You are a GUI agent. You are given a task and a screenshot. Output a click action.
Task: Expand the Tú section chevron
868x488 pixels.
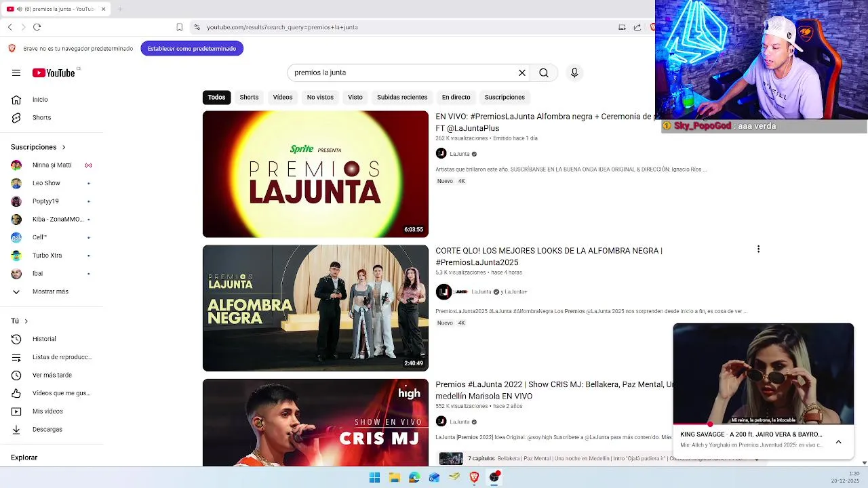tap(26, 321)
